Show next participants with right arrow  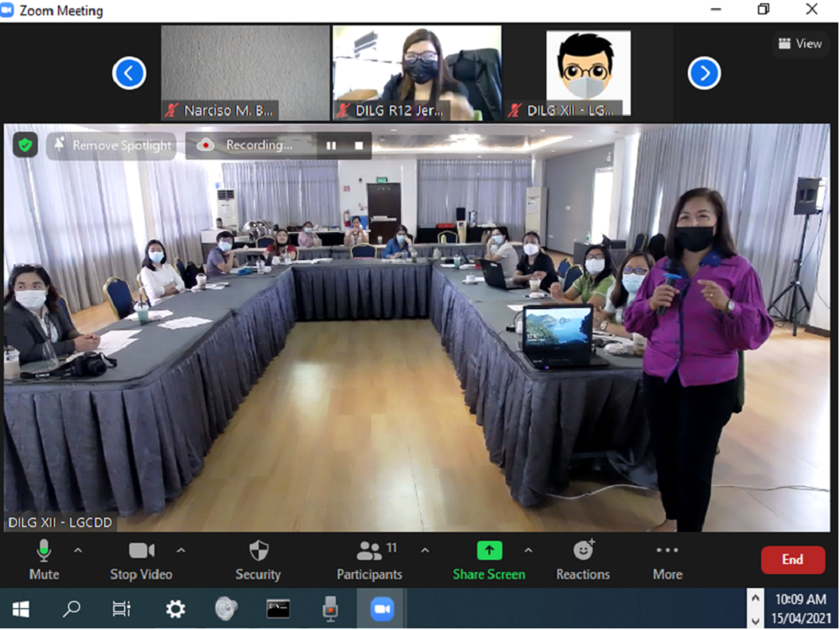point(704,73)
